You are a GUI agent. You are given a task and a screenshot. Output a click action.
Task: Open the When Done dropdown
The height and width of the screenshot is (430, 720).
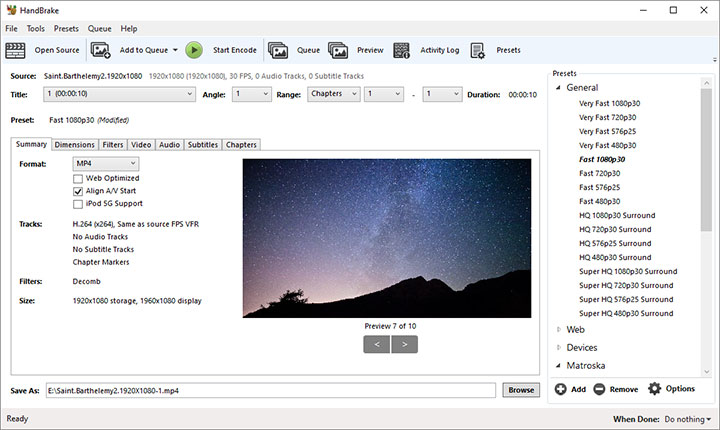click(x=687, y=419)
